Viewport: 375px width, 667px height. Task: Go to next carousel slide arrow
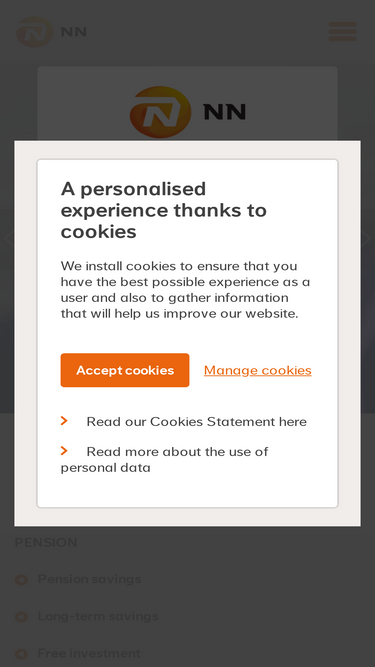(366, 238)
